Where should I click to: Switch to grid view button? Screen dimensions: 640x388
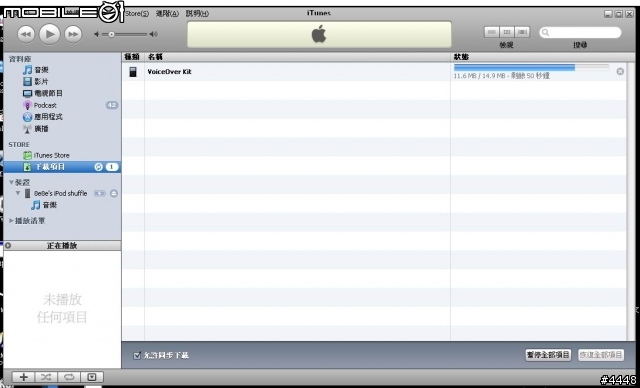click(x=507, y=32)
